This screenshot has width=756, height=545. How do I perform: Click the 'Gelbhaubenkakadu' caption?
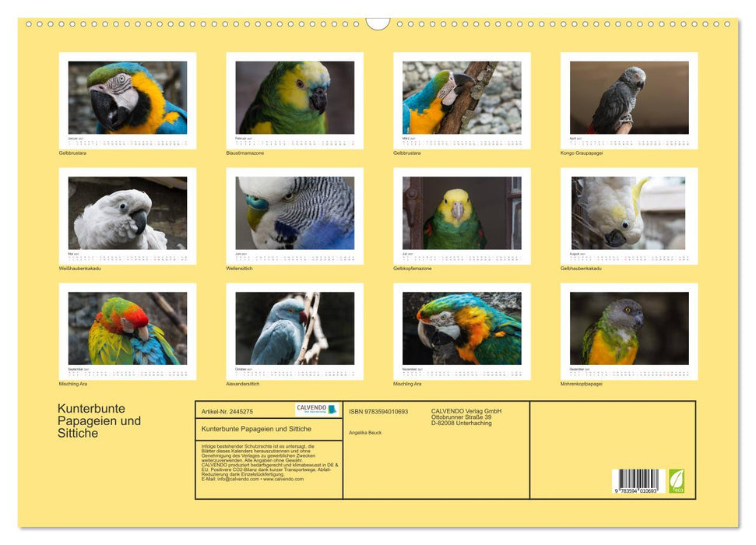(581, 268)
